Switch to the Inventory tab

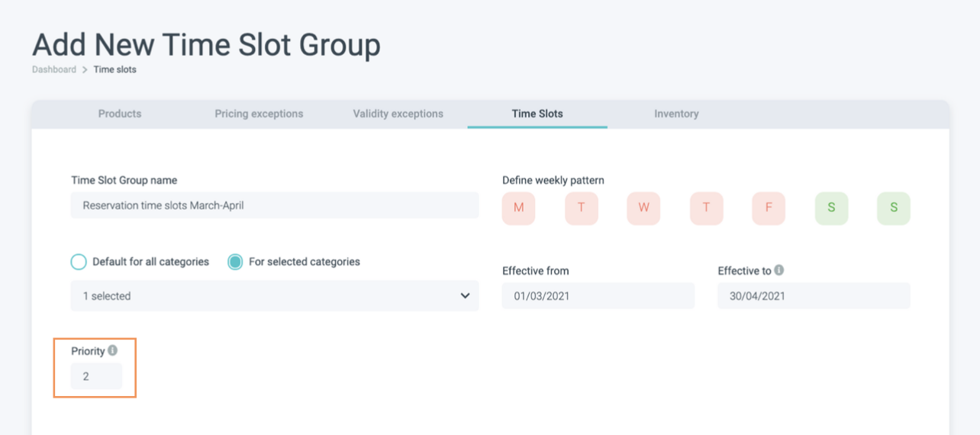point(676,114)
